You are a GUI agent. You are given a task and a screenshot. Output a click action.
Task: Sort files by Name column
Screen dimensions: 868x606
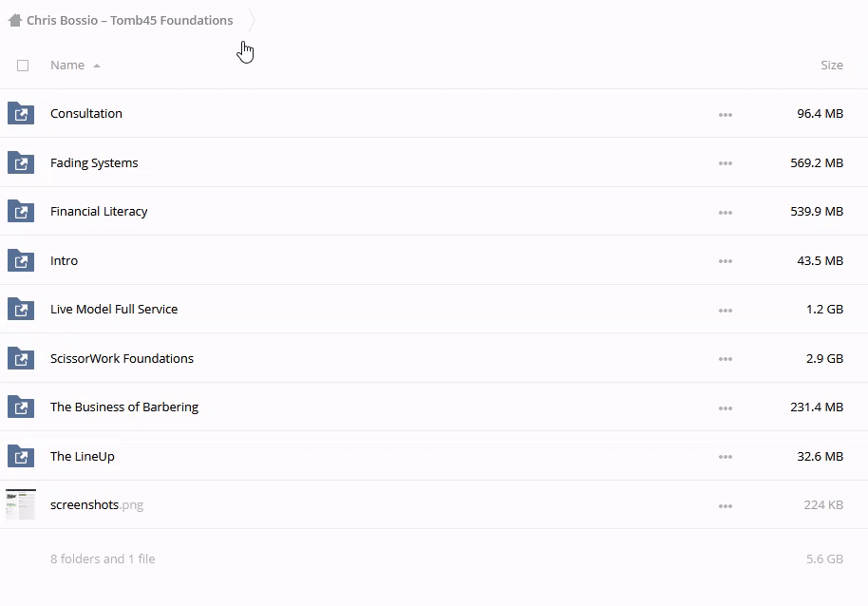67,66
